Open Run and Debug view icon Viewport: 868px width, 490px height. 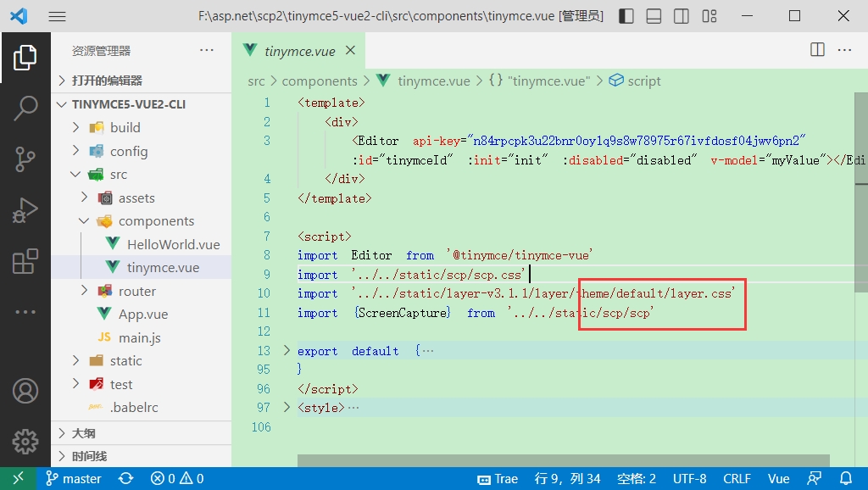[x=25, y=210]
